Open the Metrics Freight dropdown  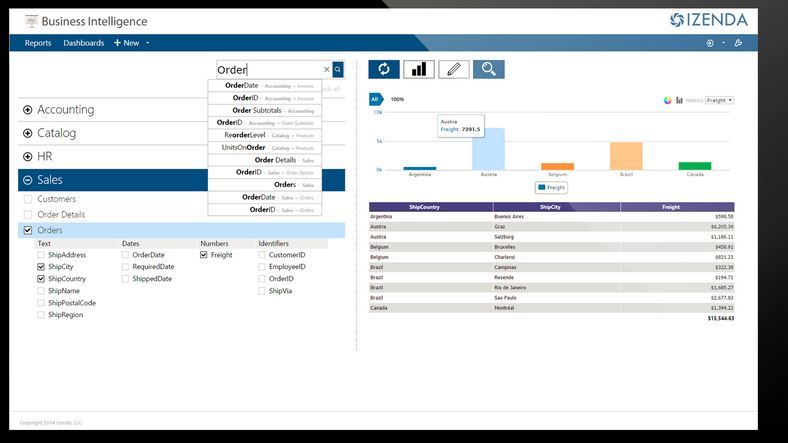719,100
